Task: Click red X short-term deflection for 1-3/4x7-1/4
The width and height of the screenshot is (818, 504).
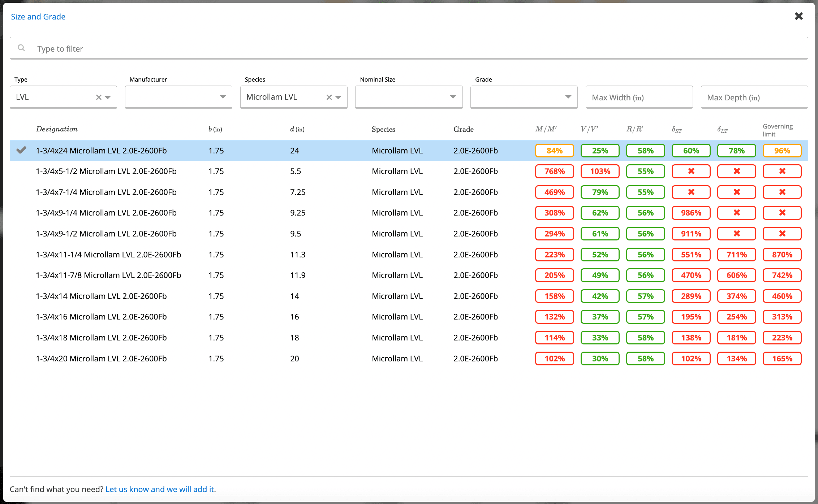Action: 691,192
